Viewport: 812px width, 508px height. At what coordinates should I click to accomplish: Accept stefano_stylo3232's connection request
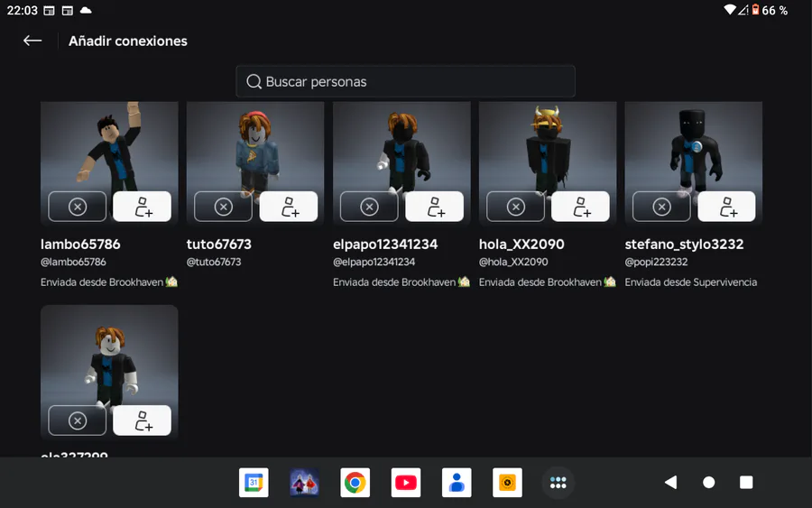tap(726, 207)
